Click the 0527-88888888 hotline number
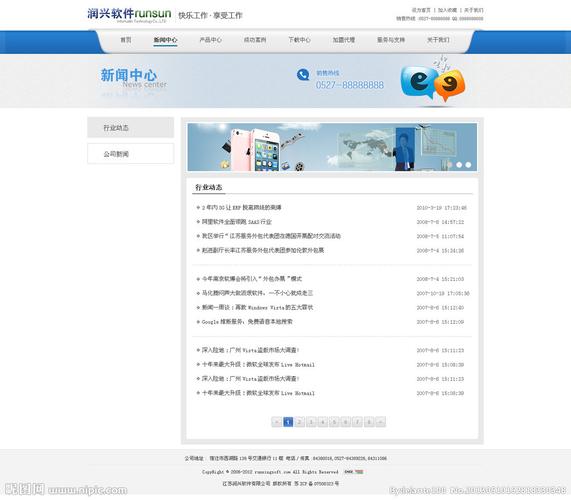This screenshot has height=500, width=571. click(x=350, y=85)
